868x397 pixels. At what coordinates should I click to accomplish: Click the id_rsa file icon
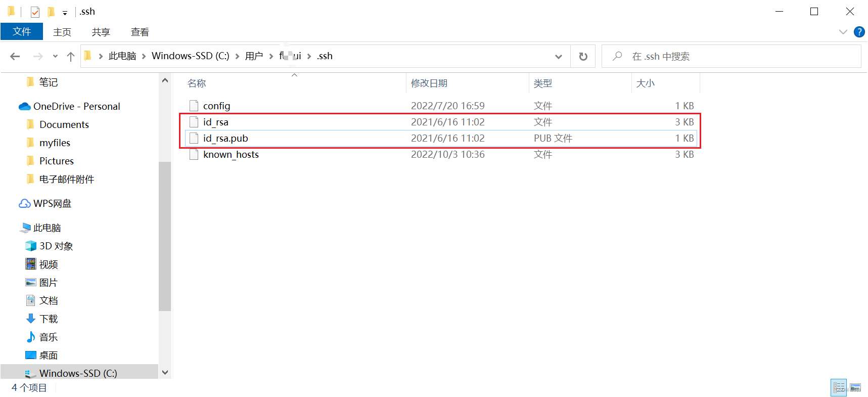[x=194, y=122]
